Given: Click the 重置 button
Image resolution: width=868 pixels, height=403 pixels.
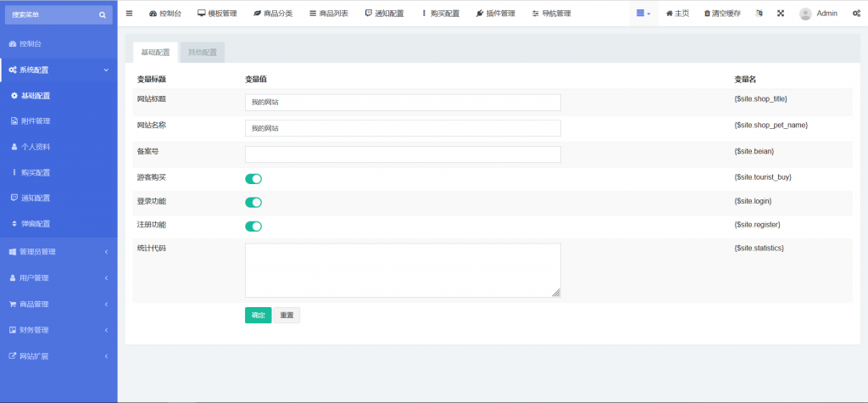Looking at the screenshot, I should [x=287, y=316].
